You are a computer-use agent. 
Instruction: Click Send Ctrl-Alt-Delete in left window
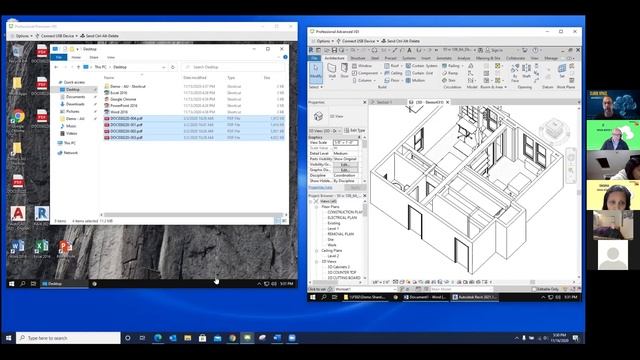click(99, 36)
